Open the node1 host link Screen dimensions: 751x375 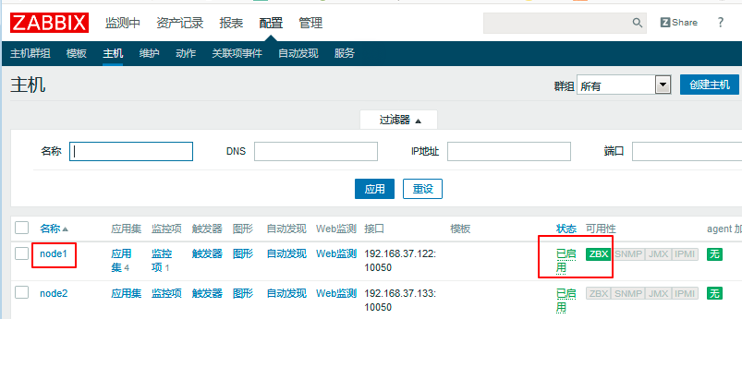coord(54,254)
